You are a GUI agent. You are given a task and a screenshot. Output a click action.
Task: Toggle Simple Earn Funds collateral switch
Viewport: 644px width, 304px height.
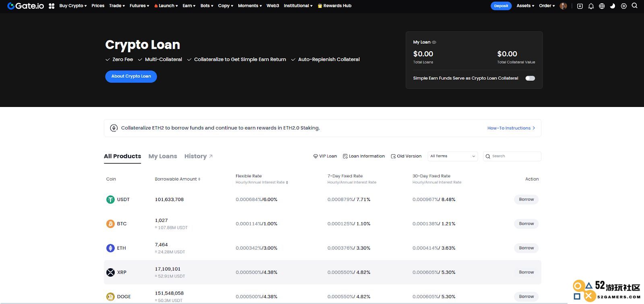point(530,78)
